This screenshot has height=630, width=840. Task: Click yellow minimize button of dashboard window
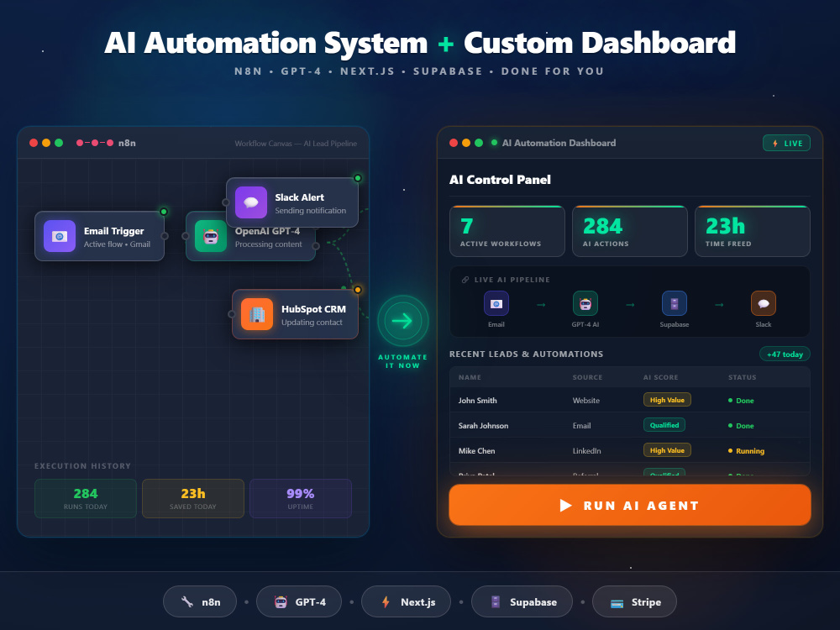pyautogui.click(x=466, y=143)
